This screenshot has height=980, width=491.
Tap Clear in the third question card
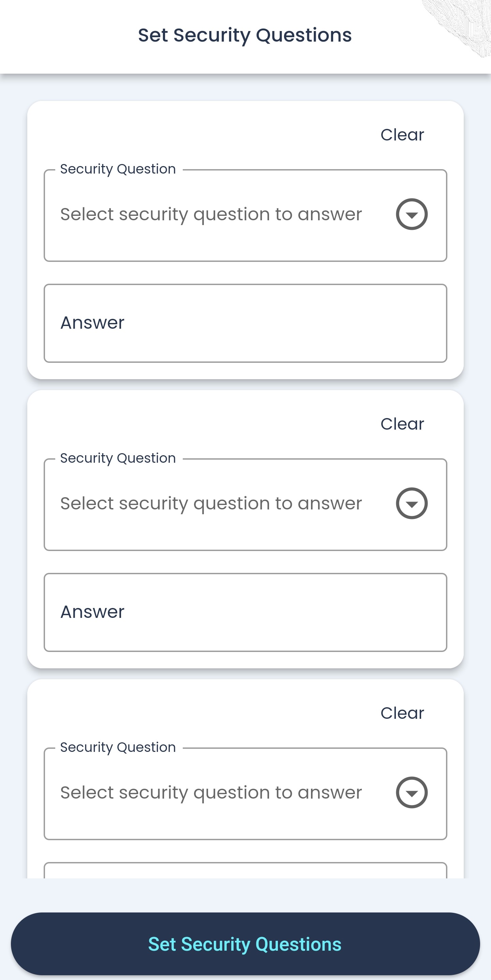pos(402,713)
